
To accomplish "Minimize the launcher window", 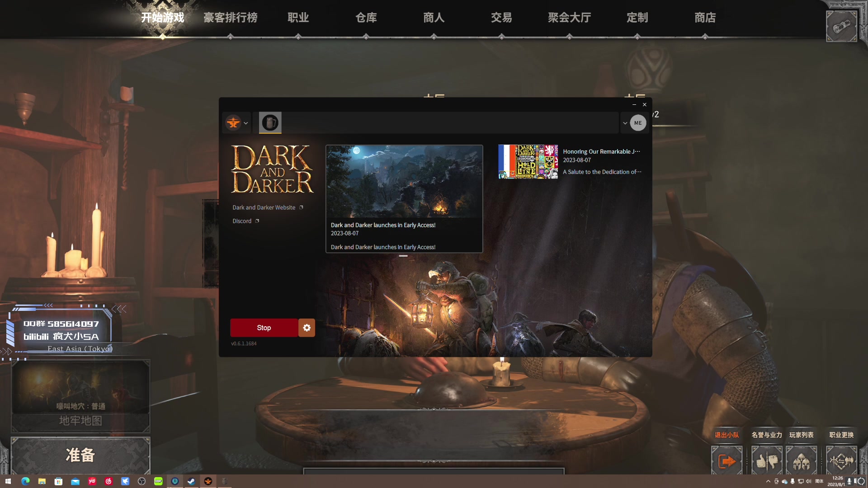I will 634,104.
